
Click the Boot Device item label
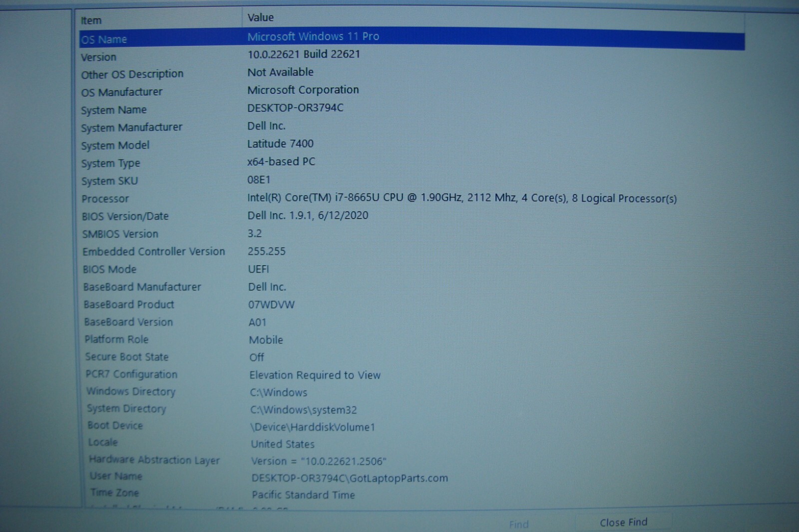point(115,426)
